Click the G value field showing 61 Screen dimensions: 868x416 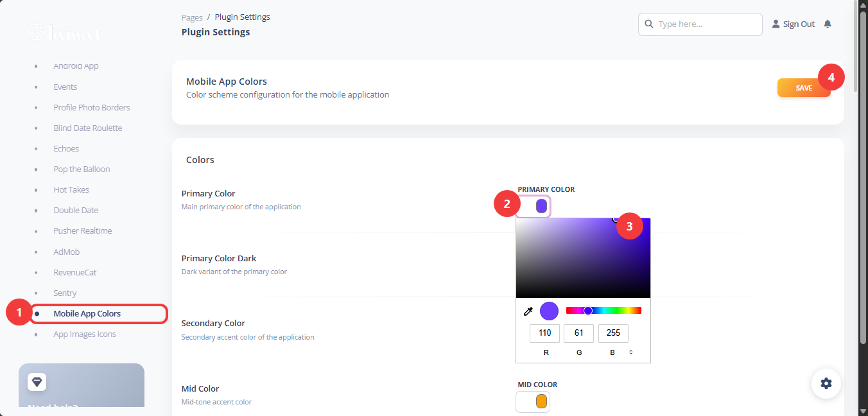[x=578, y=333]
